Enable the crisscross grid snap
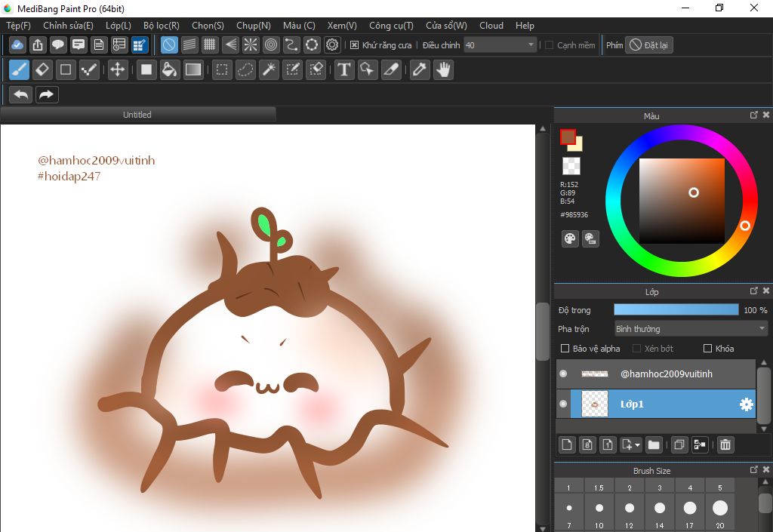 point(210,45)
